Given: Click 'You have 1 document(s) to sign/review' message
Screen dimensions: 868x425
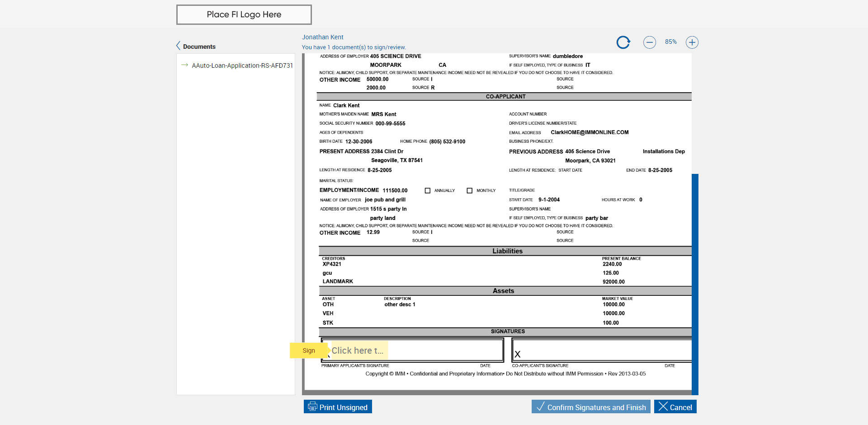Looking at the screenshot, I should click(354, 47).
